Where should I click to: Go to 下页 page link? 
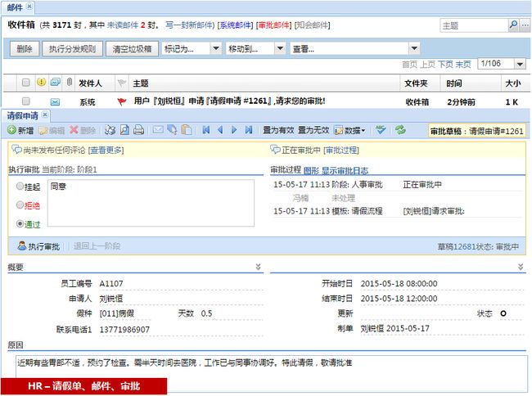pos(445,64)
